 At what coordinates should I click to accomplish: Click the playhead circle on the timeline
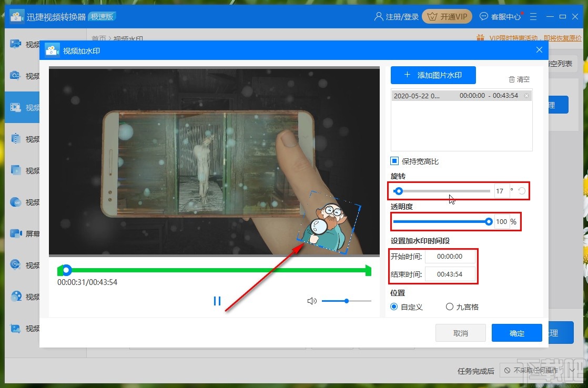coord(66,270)
